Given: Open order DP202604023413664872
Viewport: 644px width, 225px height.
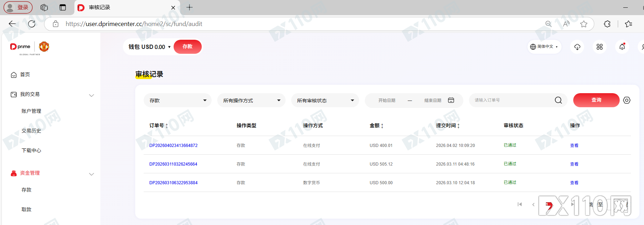Looking at the screenshot, I should (173, 146).
